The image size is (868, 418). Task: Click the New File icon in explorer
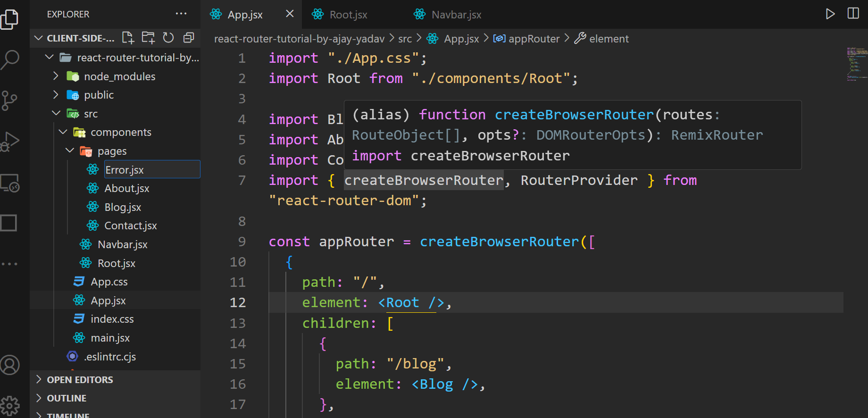coord(128,38)
